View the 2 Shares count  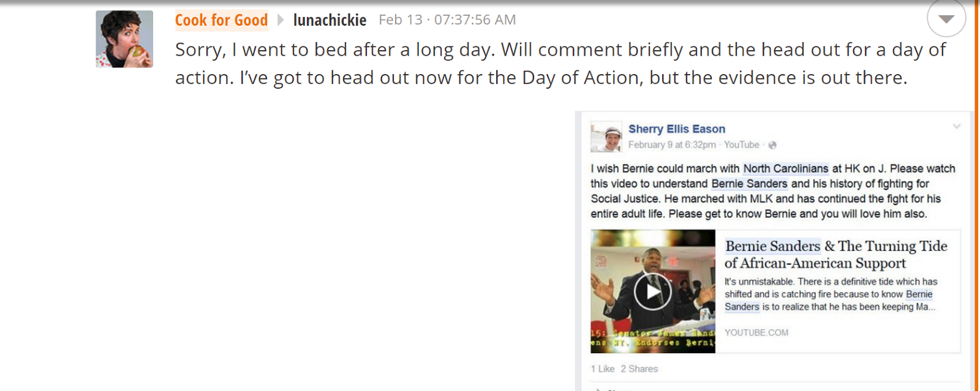coord(639,369)
